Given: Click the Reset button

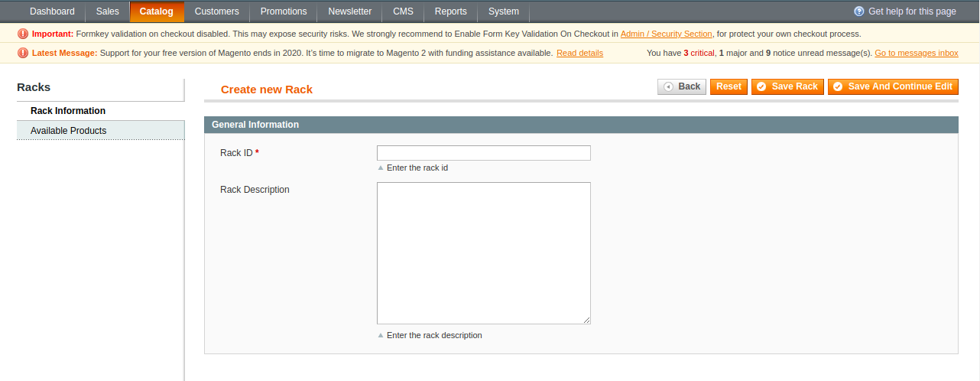Looking at the screenshot, I should point(729,86).
